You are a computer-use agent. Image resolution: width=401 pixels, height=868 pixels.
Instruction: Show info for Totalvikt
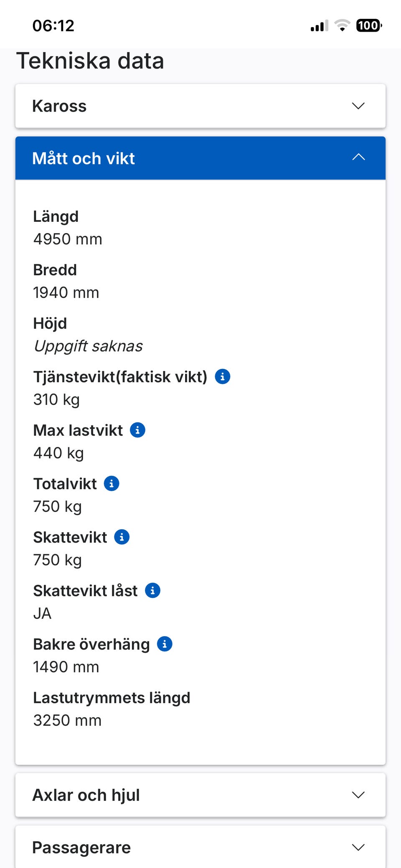112,483
